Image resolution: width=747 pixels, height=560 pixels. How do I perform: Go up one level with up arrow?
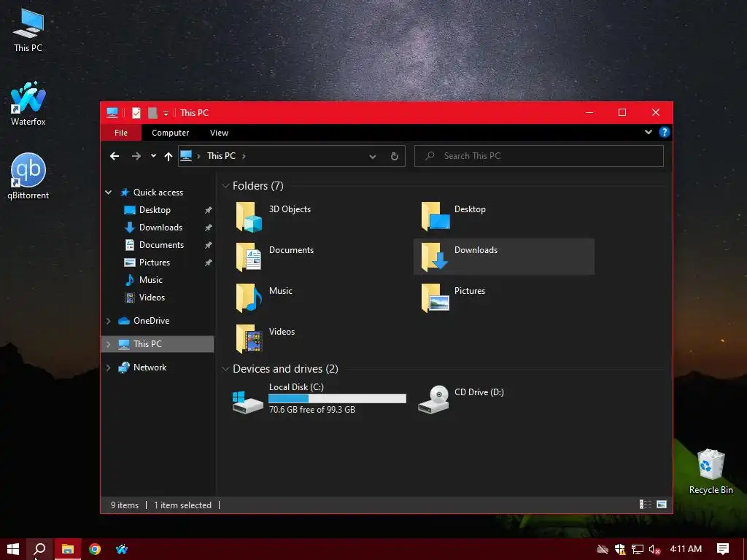(169, 156)
